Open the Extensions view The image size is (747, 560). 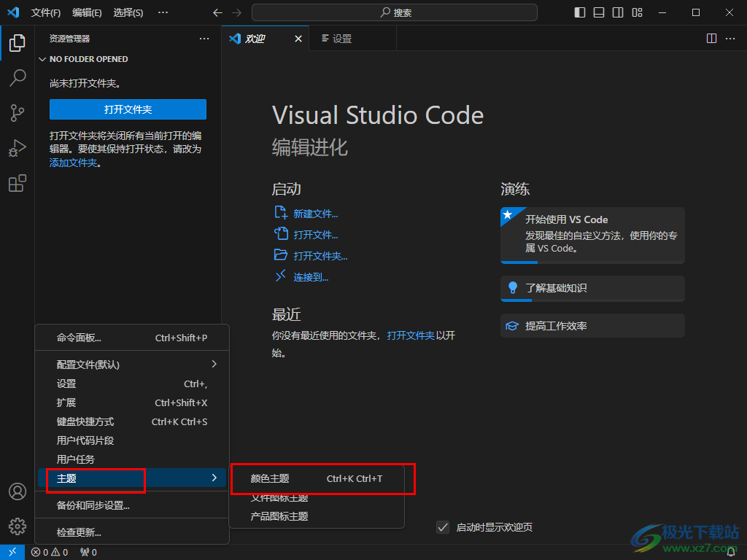18,183
